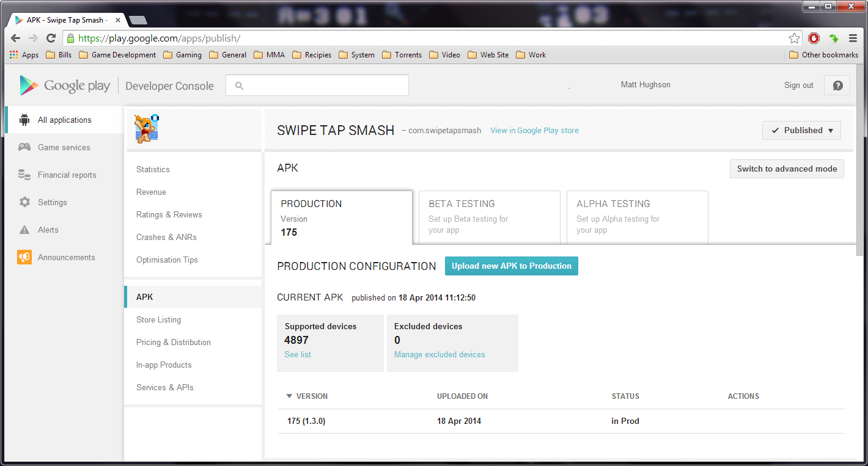Click the search magnifier icon in console
The height and width of the screenshot is (466, 868).
[x=239, y=86]
